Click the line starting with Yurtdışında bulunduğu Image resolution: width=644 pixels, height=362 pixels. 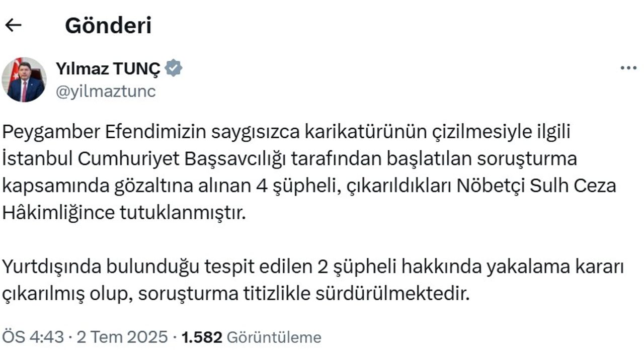point(313,267)
